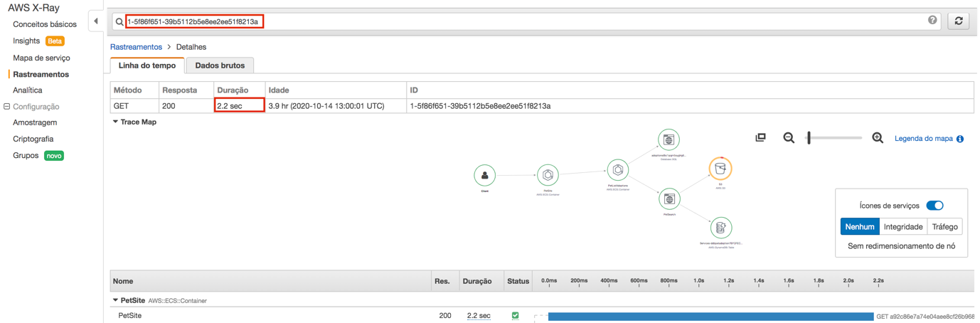Click the PetSite segment duration 2.2 sec
The height and width of the screenshot is (323, 980).
pyautogui.click(x=479, y=315)
